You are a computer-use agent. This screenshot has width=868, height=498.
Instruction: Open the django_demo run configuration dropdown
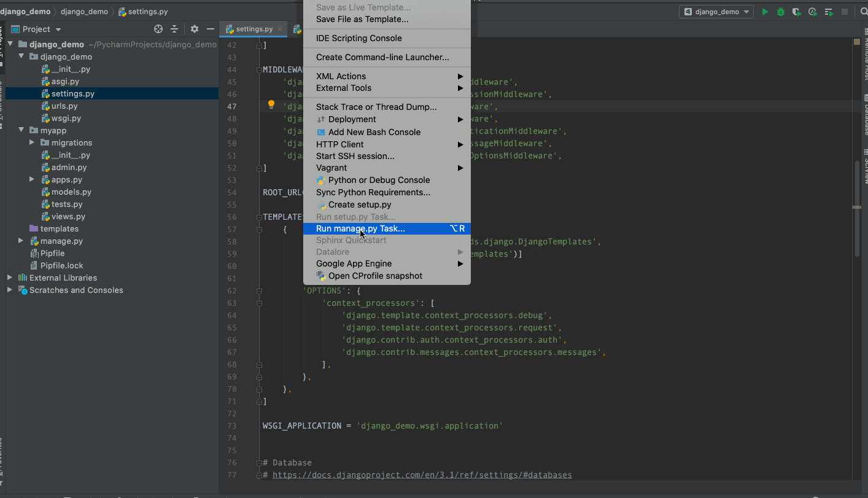click(716, 12)
